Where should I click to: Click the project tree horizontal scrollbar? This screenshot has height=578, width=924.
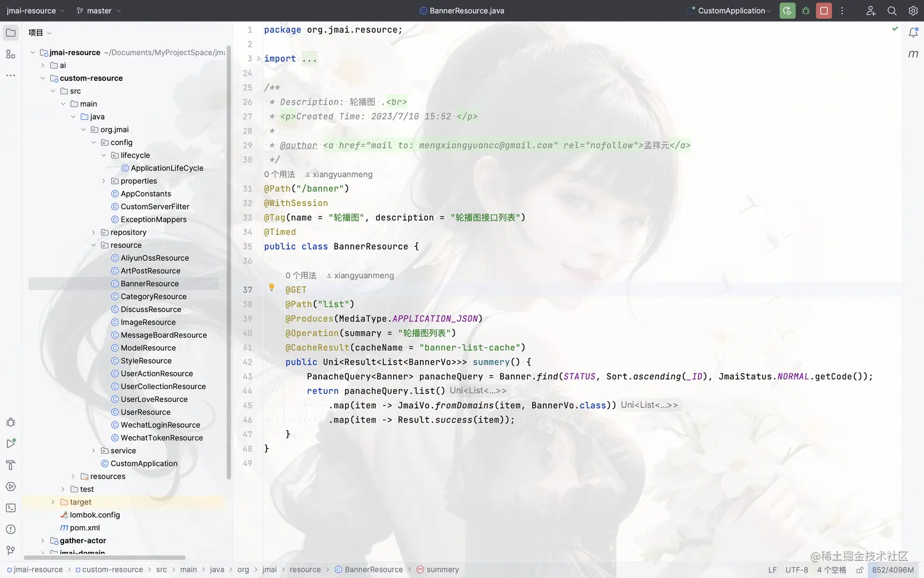105,558
